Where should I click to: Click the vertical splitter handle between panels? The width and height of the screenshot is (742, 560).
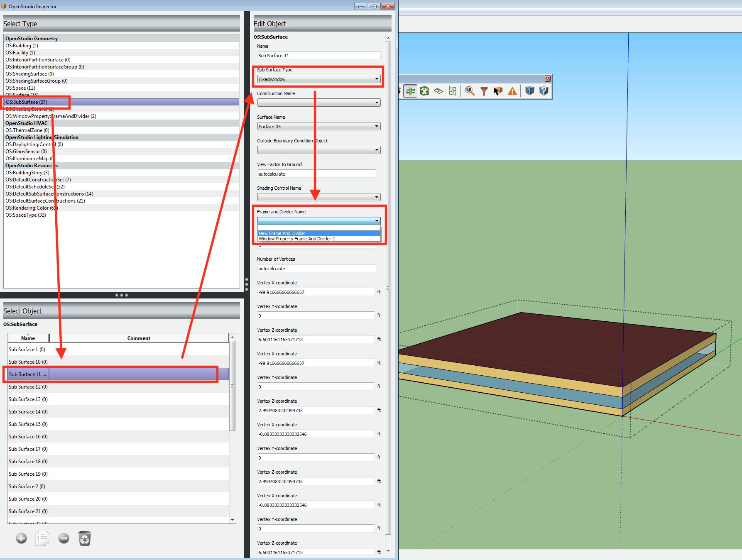(247, 284)
